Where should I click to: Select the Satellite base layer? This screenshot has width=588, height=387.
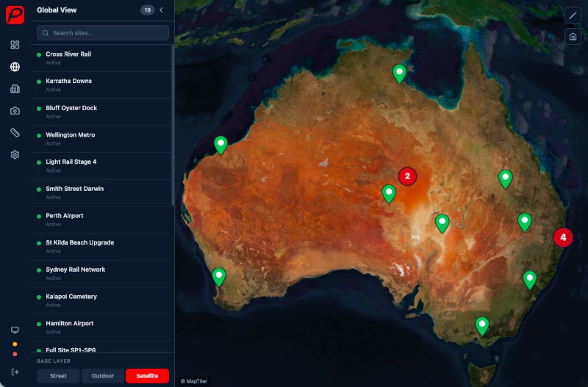[147, 376]
